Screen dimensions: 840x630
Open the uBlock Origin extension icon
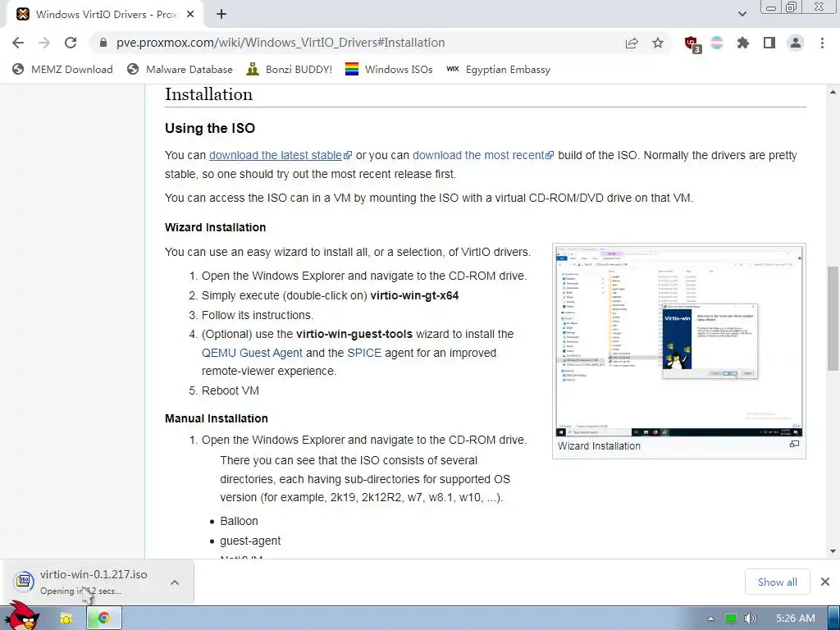click(692, 44)
